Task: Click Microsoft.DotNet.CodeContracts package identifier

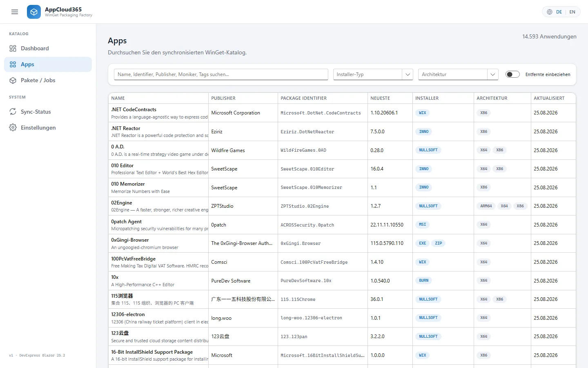Action: [x=321, y=113]
